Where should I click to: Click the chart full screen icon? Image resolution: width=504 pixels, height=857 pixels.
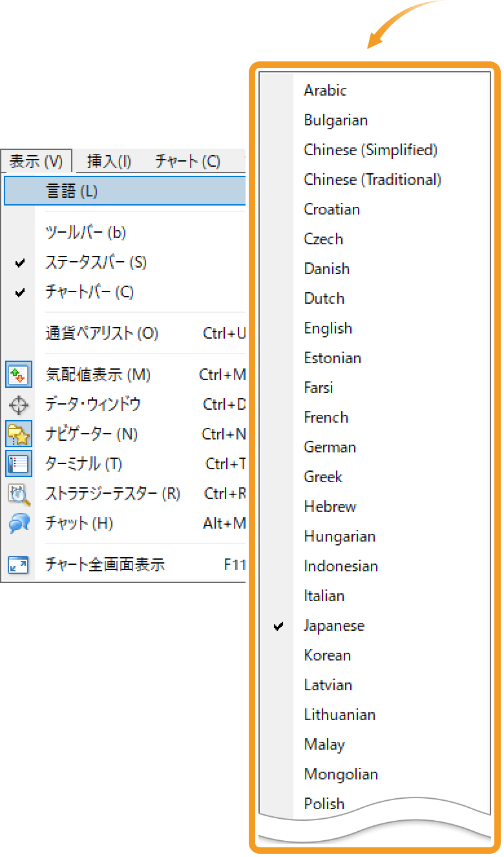[x=18, y=565]
